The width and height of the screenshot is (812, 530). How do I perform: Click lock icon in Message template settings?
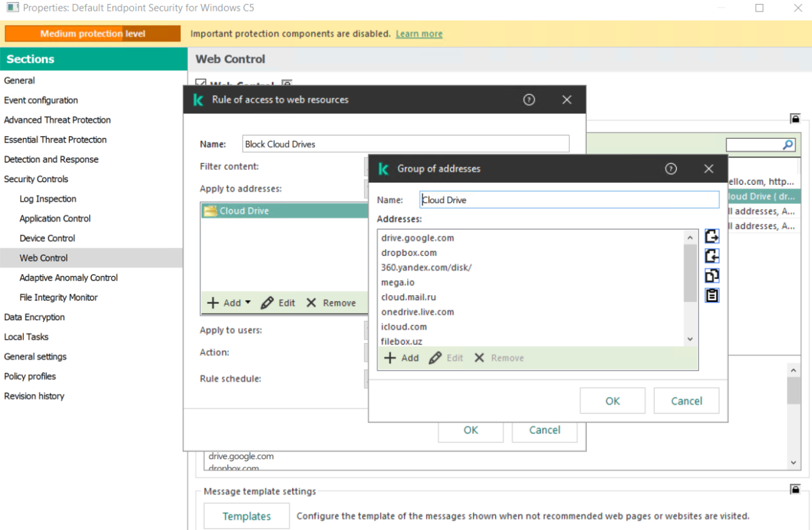pos(795,489)
